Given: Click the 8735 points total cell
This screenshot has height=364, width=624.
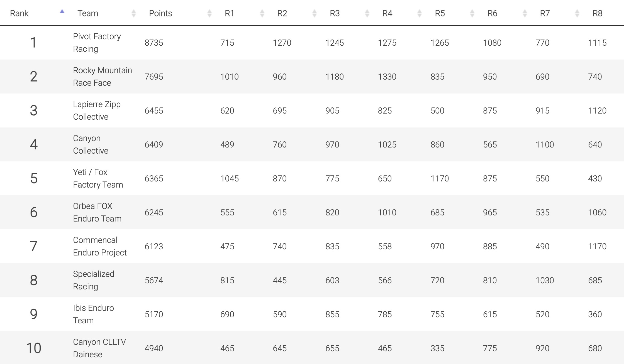Looking at the screenshot, I should [x=154, y=43].
